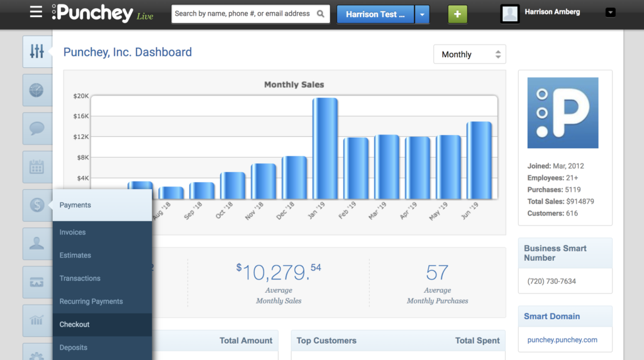Viewport: 644px width, 360px height.
Task: Click the green plus add button
Action: click(458, 14)
